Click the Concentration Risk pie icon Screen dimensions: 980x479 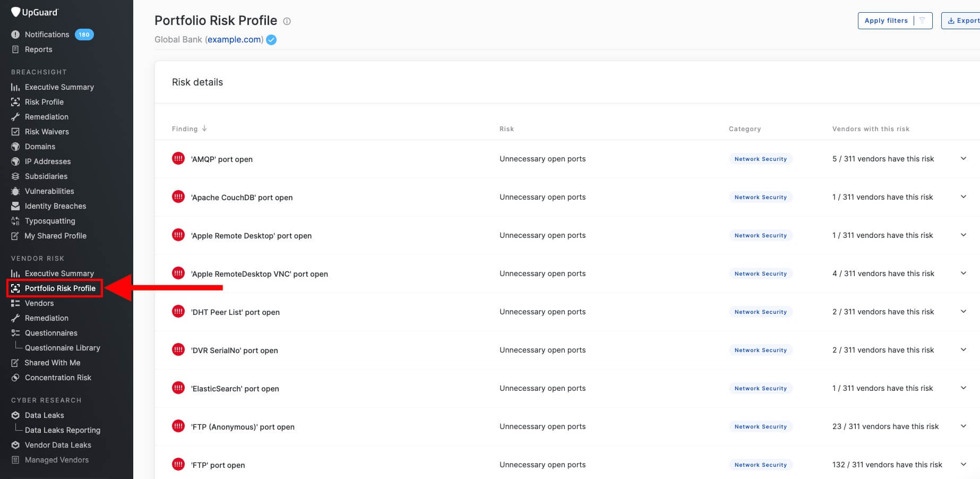(x=15, y=378)
